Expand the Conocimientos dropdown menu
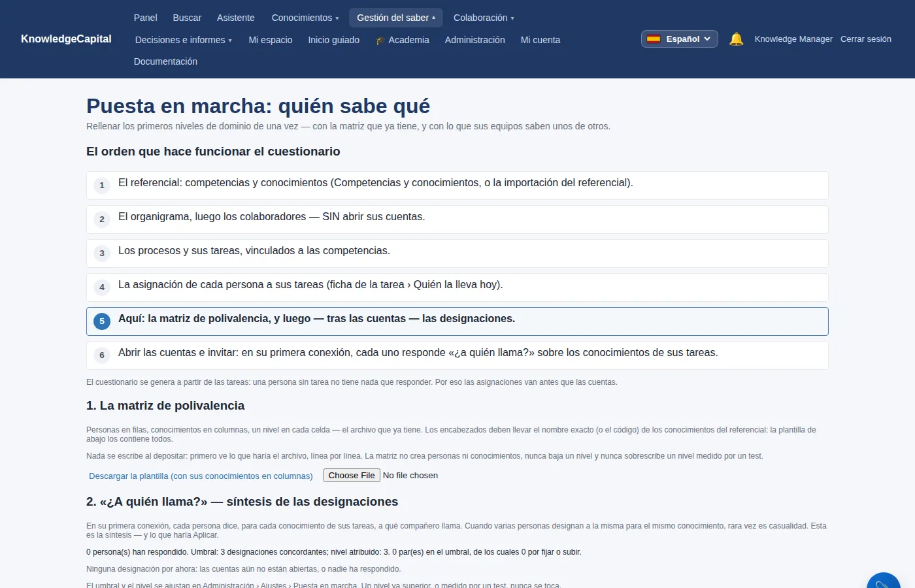Viewport: 915px width, 588px height. click(x=305, y=18)
